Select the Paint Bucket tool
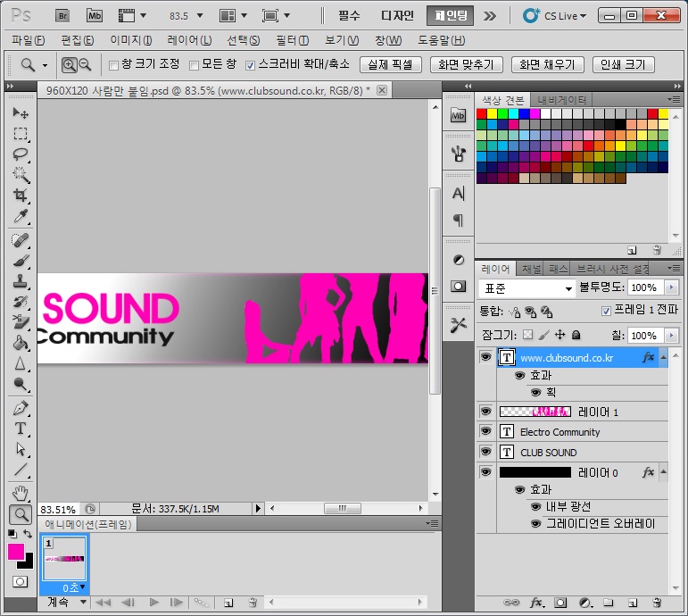This screenshot has height=616, width=688. pyautogui.click(x=21, y=343)
